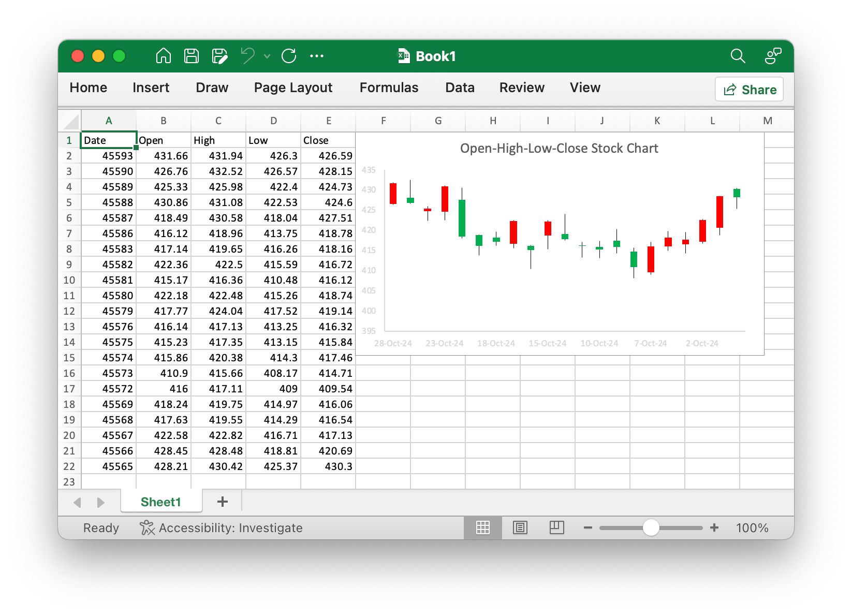Switch to Page Layout view icon

(520, 527)
